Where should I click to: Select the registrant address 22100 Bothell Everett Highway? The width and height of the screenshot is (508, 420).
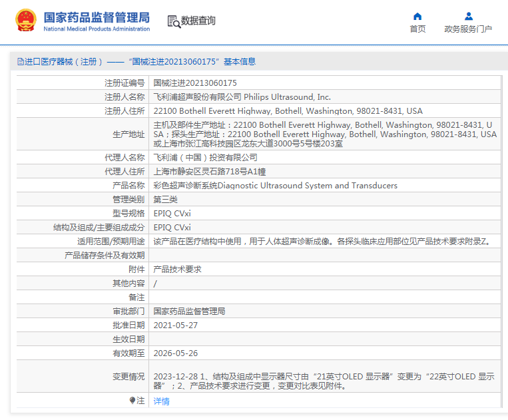tap(288, 111)
